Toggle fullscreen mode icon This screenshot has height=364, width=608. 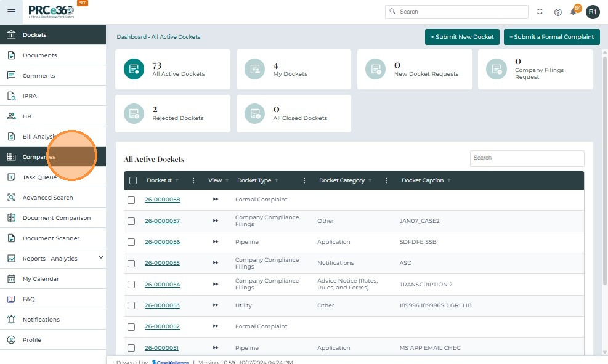tap(540, 12)
